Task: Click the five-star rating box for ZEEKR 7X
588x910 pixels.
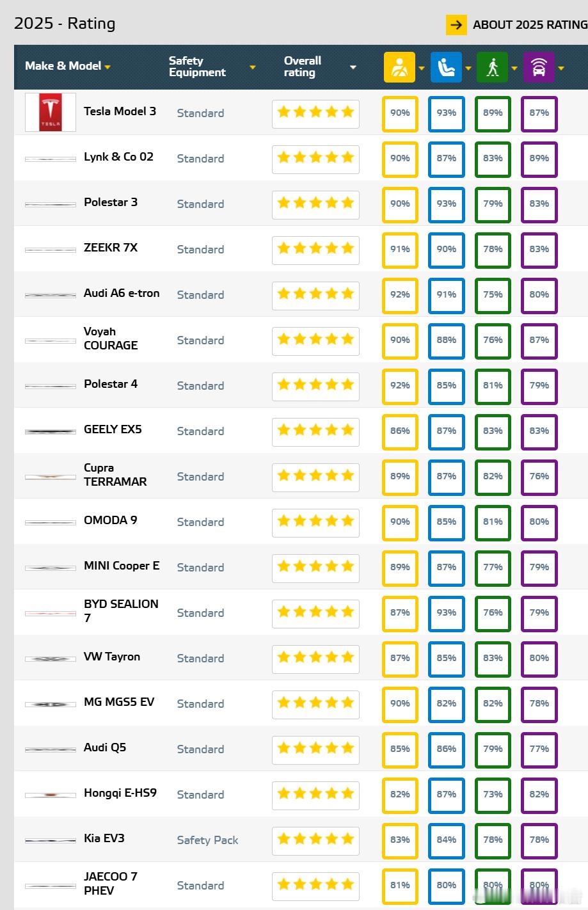Action: [315, 249]
